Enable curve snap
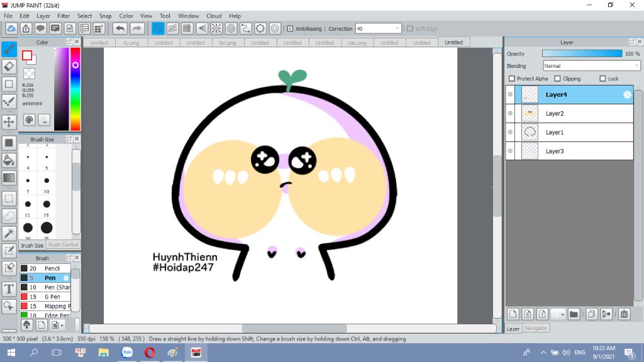644x362 pixels. pyautogui.click(x=246, y=28)
